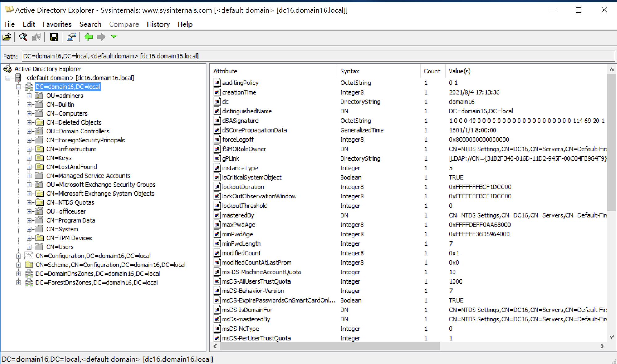Viewport: 617px width, 364px height.
Task: Sort by the Value(s) column header
Action: pos(526,71)
